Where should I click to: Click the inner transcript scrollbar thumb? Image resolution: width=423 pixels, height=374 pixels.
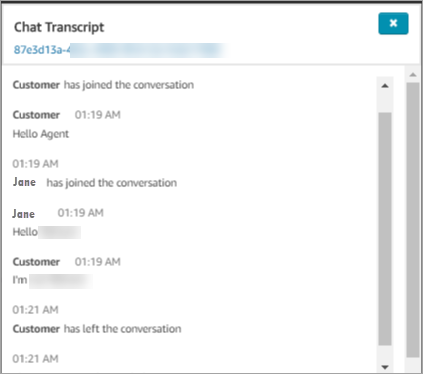point(385,229)
